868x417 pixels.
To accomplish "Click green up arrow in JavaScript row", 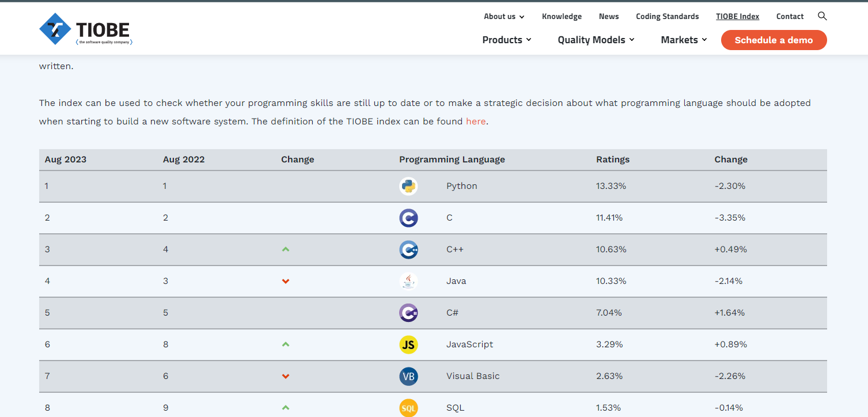I will [x=286, y=344].
